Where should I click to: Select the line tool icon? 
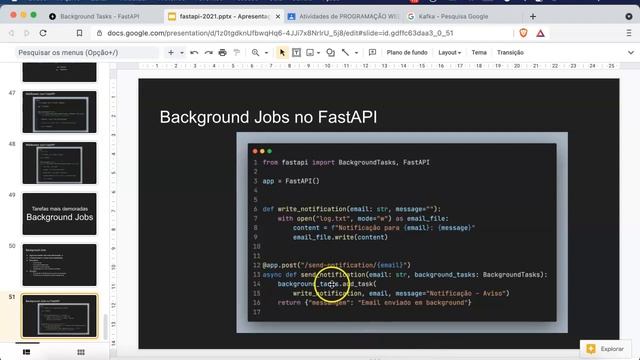point(345,53)
